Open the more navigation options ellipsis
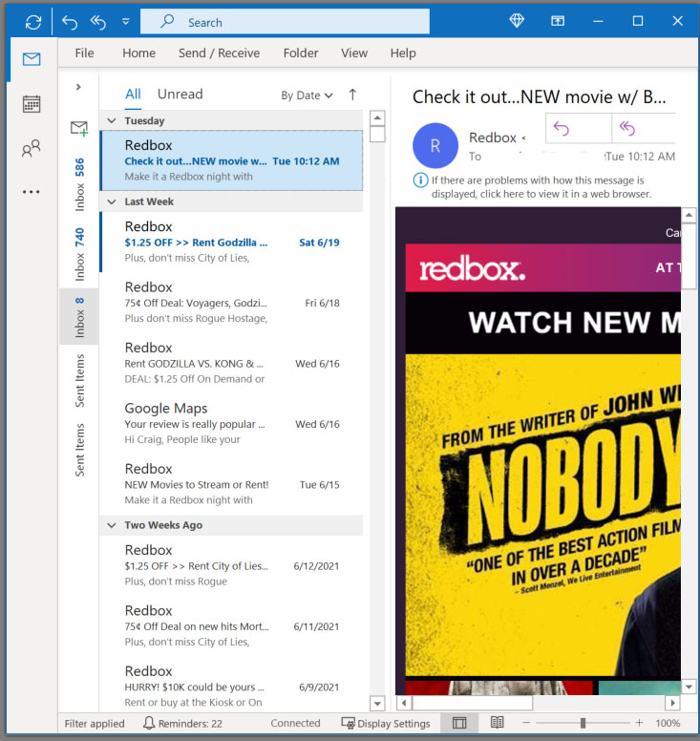This screenshot has width=700, height=741. 32,192
